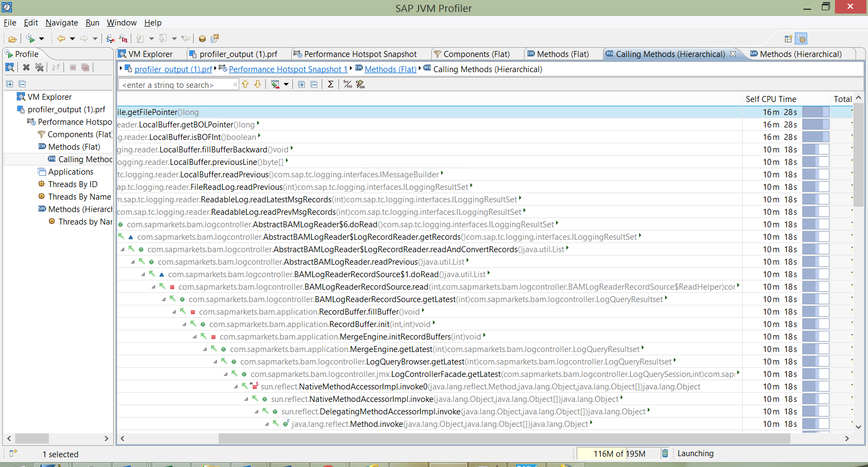868x467 pixels.
Task: Click the Open file folder icon
Action: tap(12, 39)
